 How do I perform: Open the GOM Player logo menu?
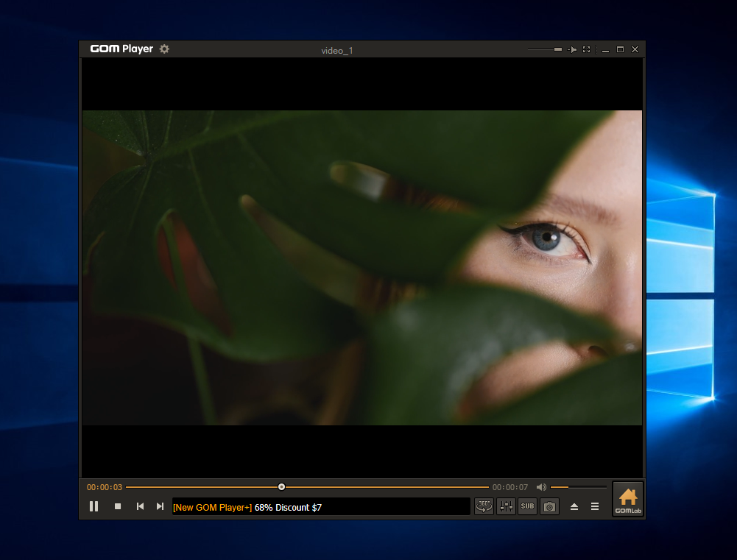click(121, 49)
